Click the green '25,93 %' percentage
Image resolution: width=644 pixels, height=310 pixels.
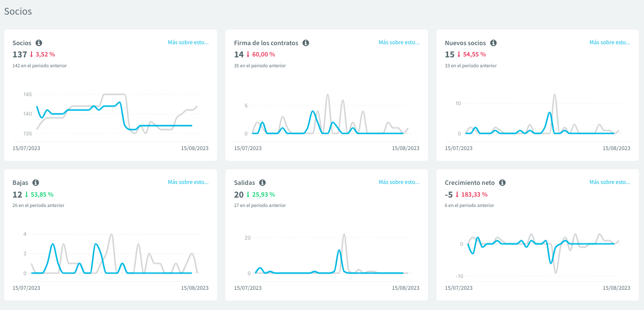click(x=264, y=194)
